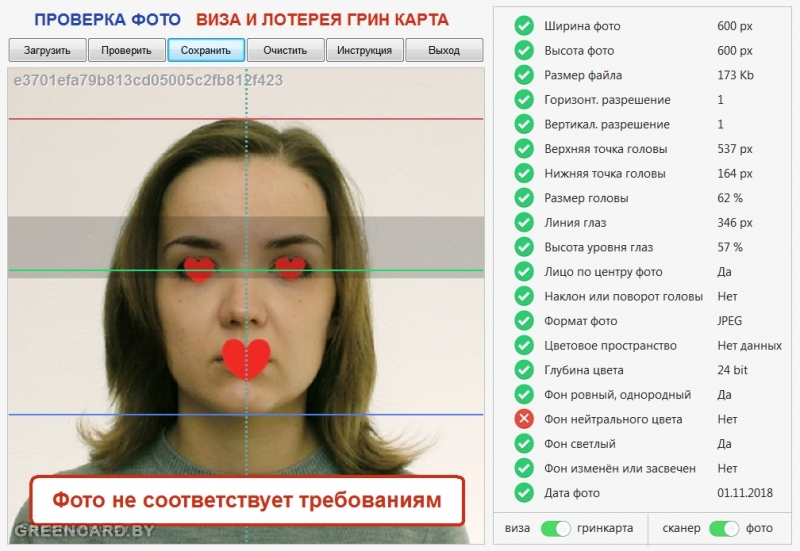Click the Фото не соответствует требованиям message
Screen dimensions: 800x551
coord(247,500)
